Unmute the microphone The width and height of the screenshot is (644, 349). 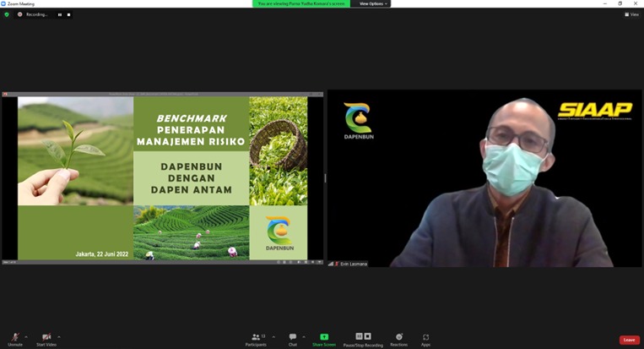[x=15, y=337]
